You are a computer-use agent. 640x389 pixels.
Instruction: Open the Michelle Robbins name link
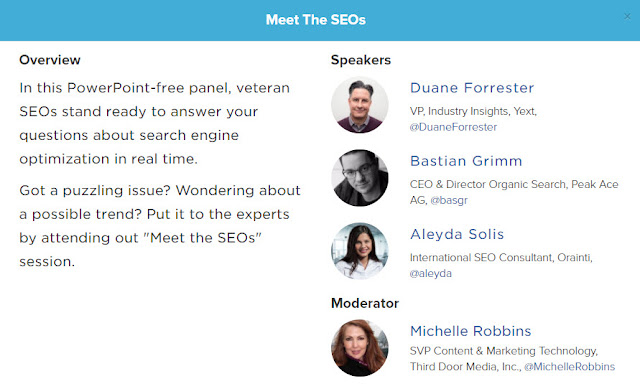tap(471, 331)
